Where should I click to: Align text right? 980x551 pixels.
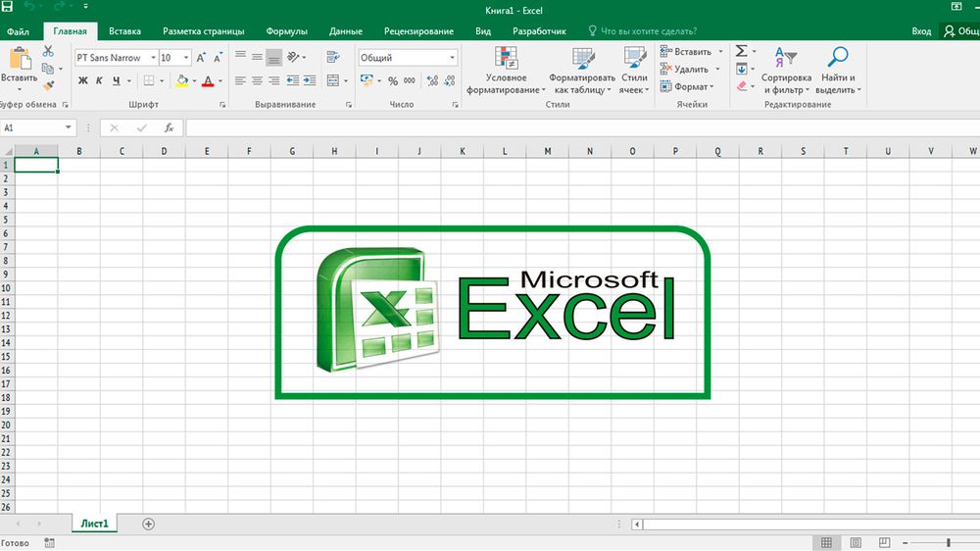tap(273, 80)
